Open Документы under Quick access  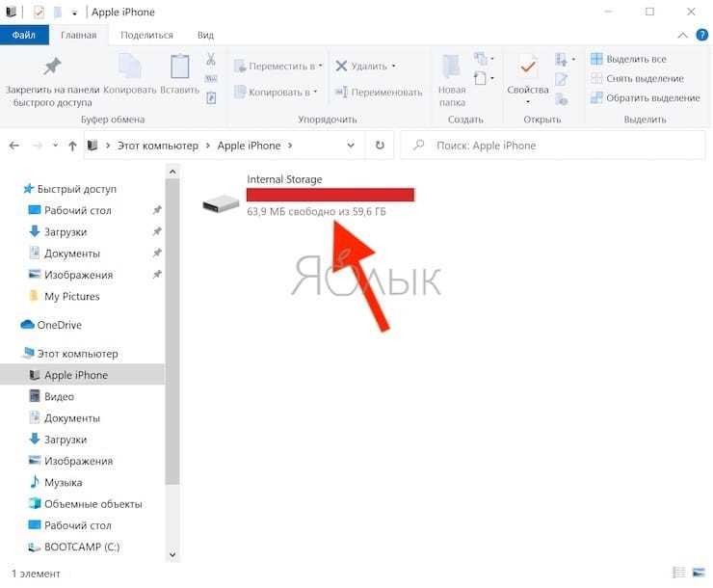pos(72,254)
